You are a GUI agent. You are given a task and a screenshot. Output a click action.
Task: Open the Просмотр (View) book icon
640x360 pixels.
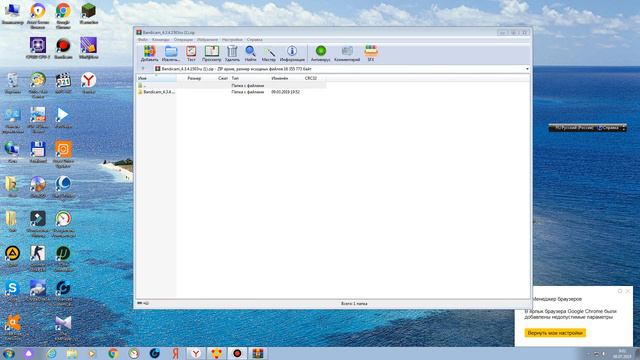click(211, 53)
